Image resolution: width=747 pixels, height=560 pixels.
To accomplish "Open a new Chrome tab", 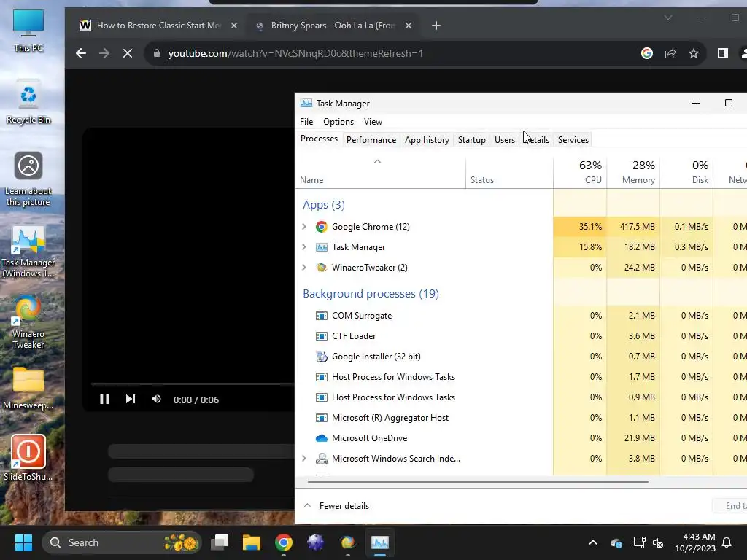I will [436, 26].
